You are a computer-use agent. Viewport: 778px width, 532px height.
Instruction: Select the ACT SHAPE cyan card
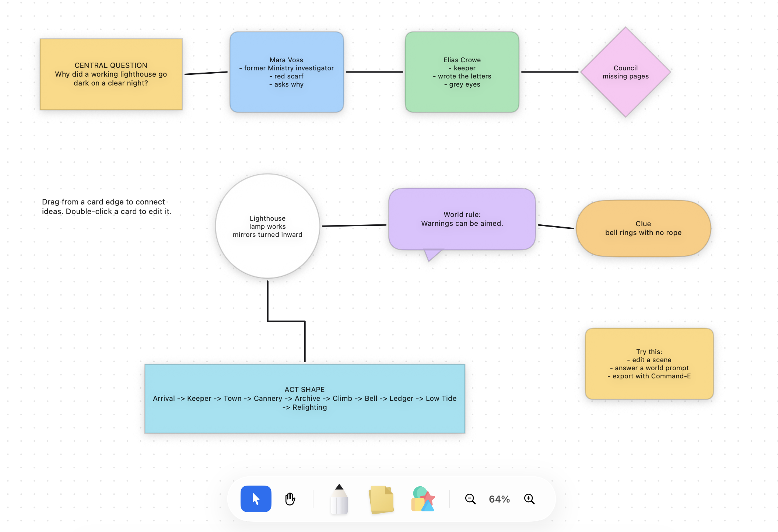pyautogui.click(x=305, y=399)
